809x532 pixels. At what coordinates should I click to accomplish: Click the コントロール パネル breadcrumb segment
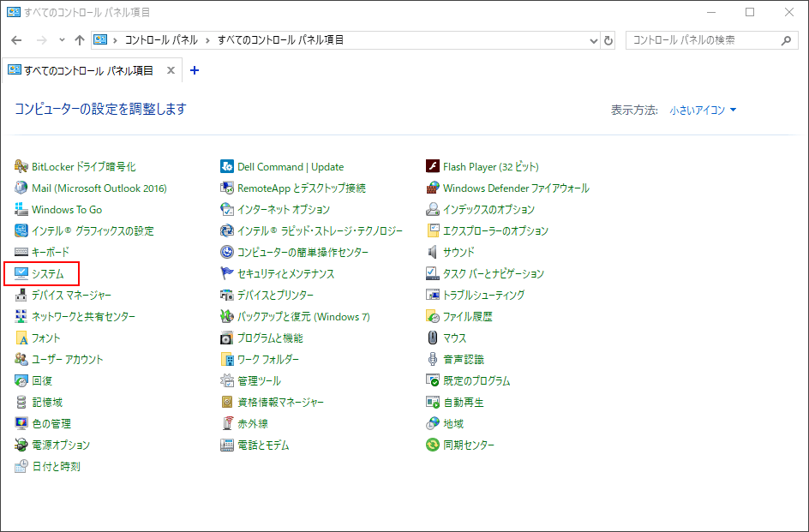pos(161,40)
